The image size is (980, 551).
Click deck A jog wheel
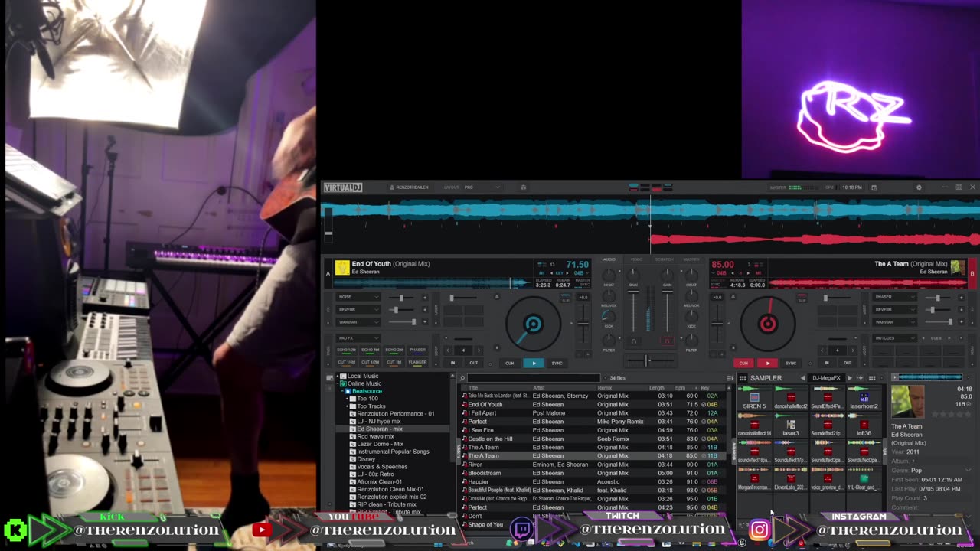point(533,324)
